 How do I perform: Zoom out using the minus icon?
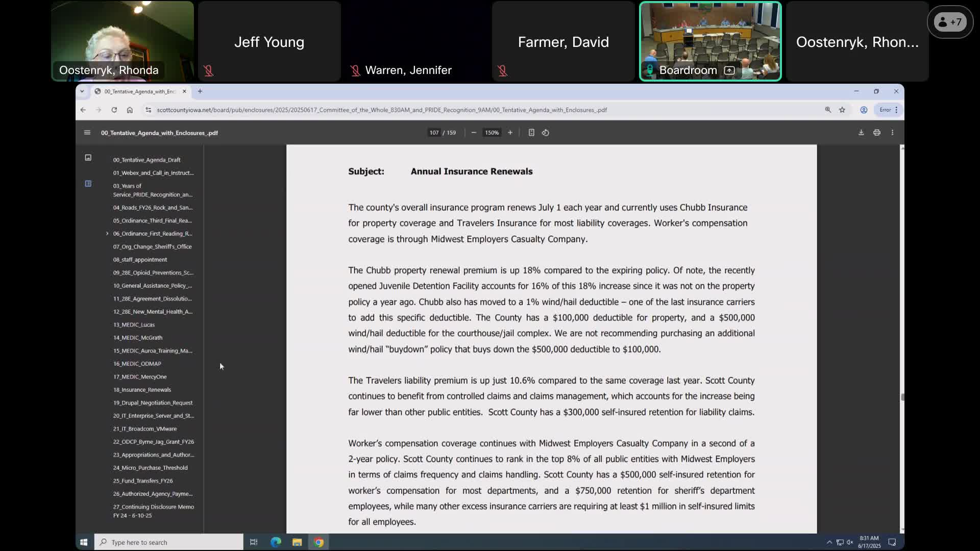pos(474,133)
